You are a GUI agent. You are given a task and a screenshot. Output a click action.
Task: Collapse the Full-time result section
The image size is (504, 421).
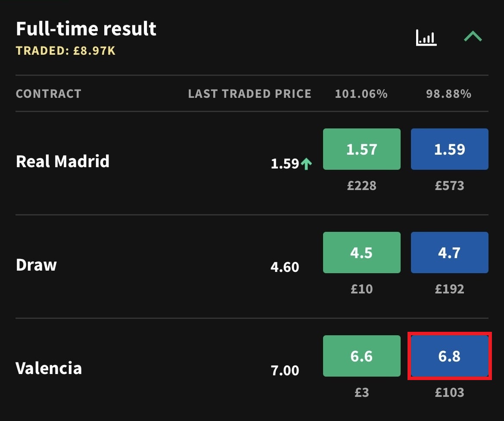(473, 36)
